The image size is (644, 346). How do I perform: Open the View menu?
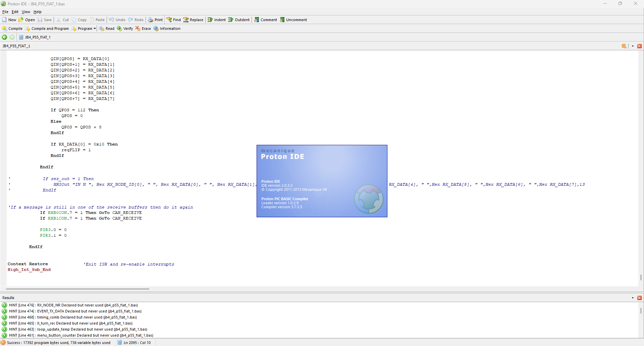pyautogui.click(x=26, y=12)
